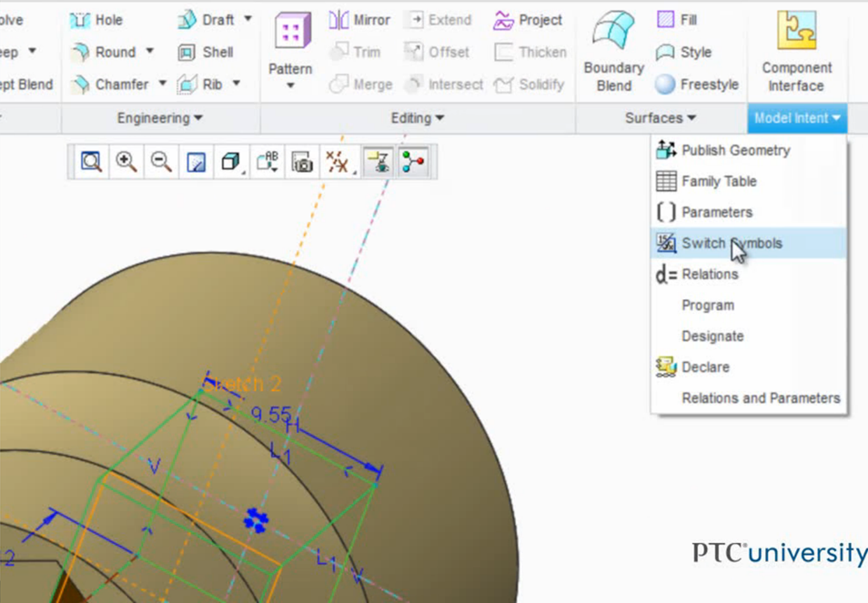
Task: Open the Editing group dropdown
Action: coord(418,118)
